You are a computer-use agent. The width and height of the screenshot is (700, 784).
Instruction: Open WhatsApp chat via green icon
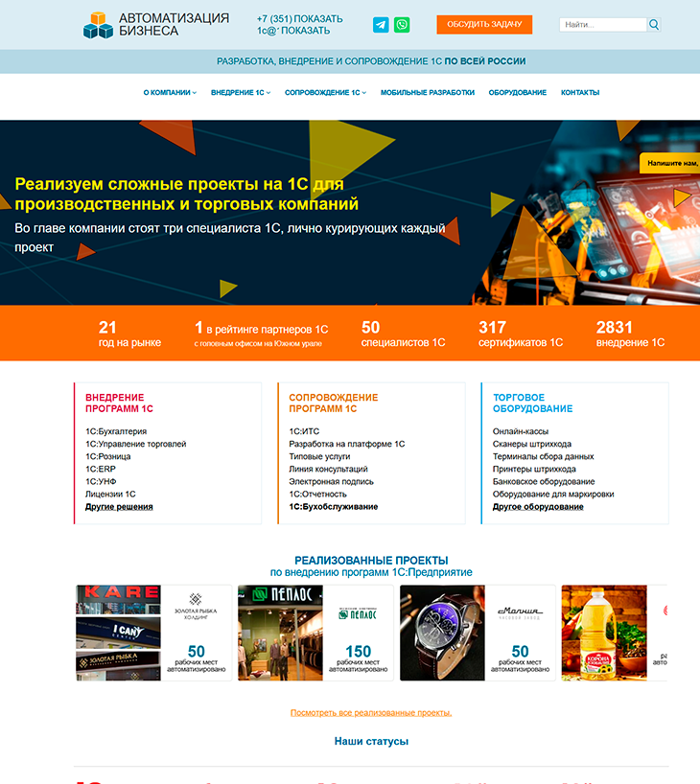point(402,25)
